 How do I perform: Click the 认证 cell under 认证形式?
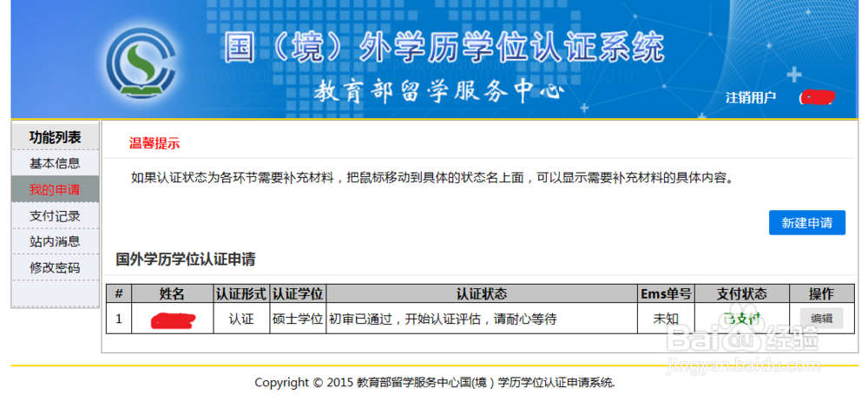pyautogui.click(x=241, y=319)
